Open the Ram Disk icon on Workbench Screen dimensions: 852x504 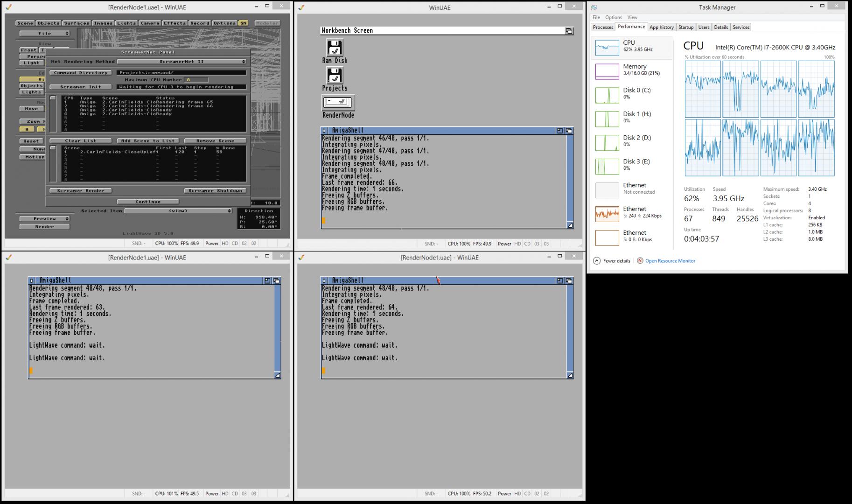point(335,48)
